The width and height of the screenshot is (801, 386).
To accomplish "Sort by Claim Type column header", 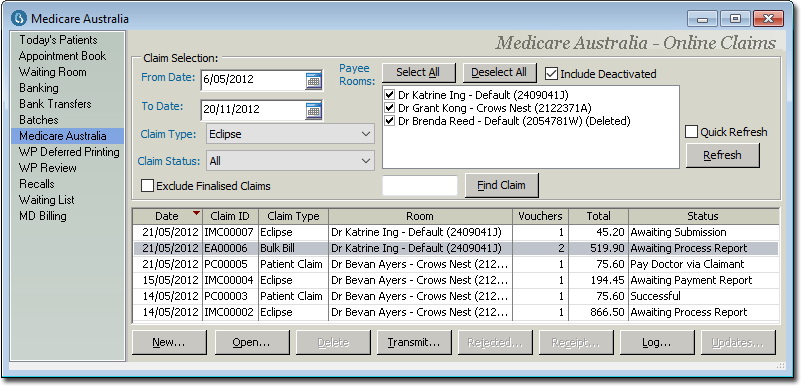I will pos(293,216).
